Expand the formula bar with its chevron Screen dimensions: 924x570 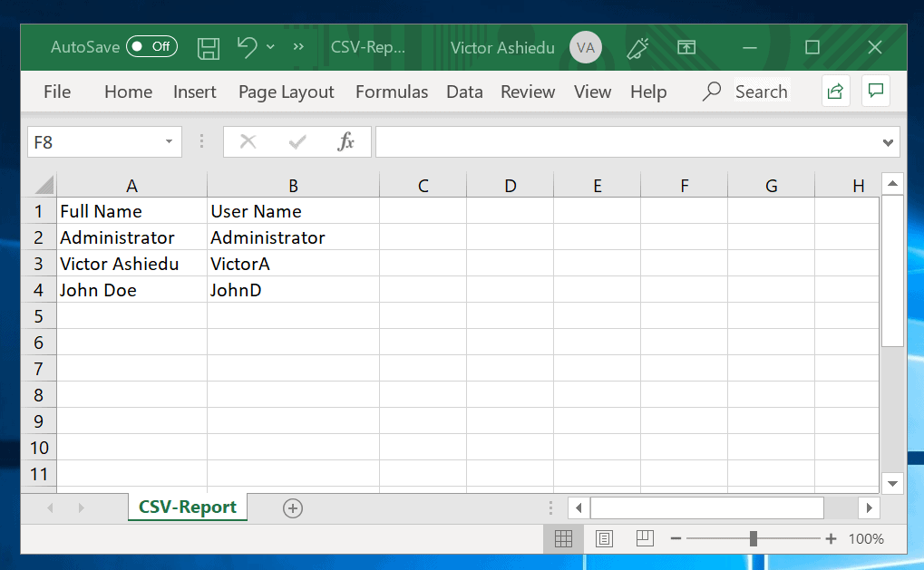click(x=886, y=141)
